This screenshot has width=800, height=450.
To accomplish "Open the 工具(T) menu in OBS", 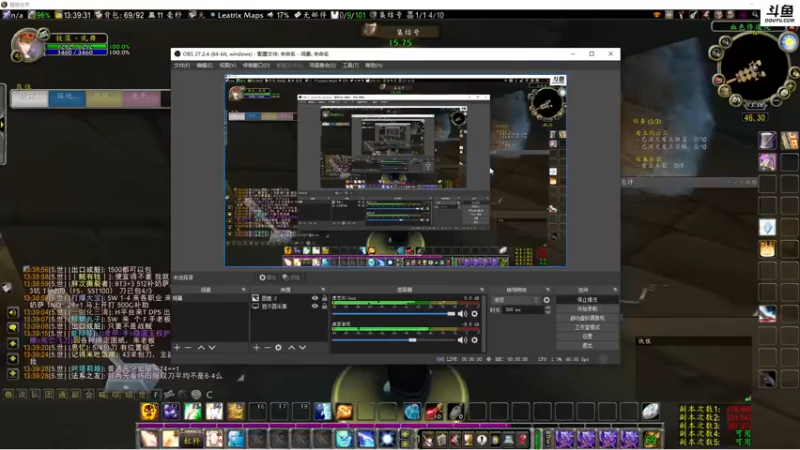I will coord(350,65).
